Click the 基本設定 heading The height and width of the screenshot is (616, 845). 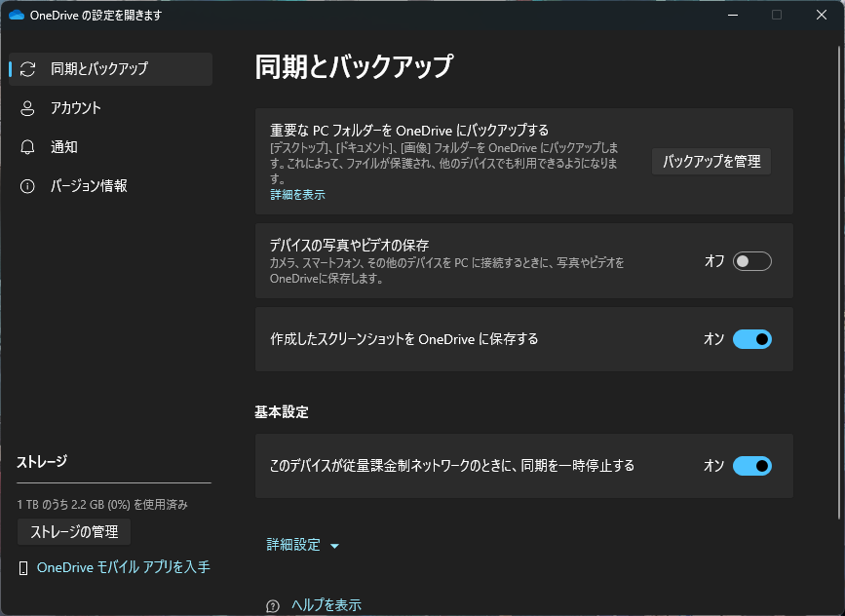282,412
